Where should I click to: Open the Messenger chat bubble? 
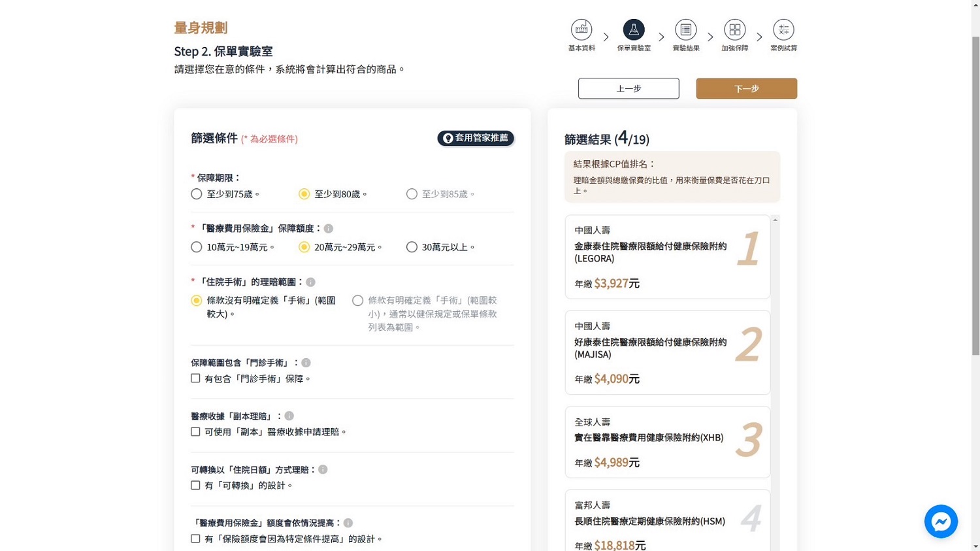940,521
